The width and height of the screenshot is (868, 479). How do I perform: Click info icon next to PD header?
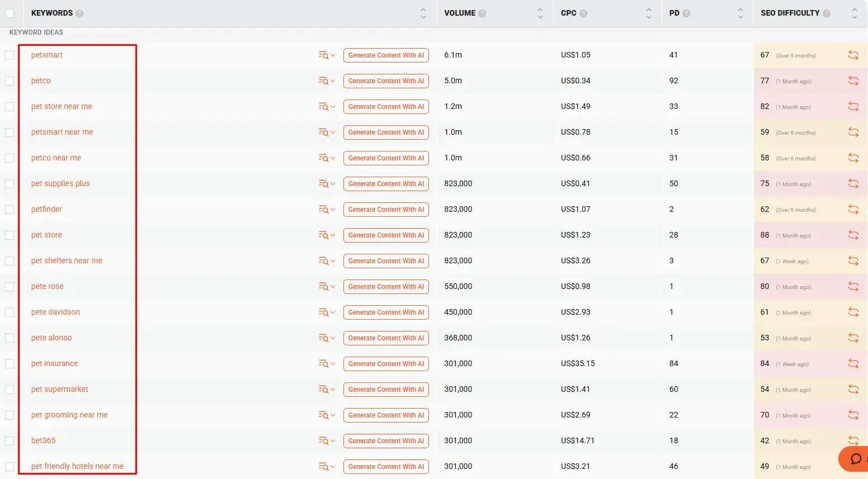point(686,13)
